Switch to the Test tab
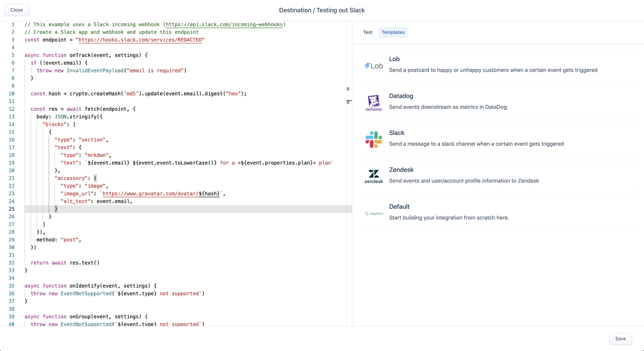This screenshot has width=644, height=351. pos(367,32)
